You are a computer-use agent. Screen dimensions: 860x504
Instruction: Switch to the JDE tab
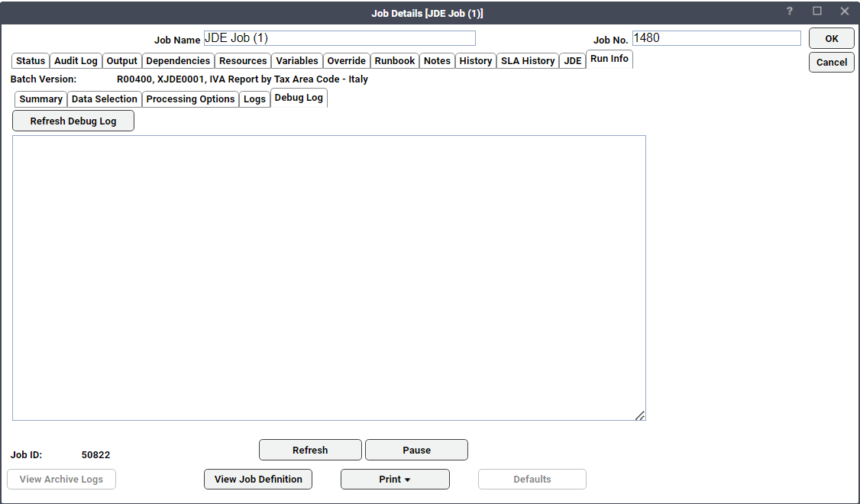[x=573, y=61]
